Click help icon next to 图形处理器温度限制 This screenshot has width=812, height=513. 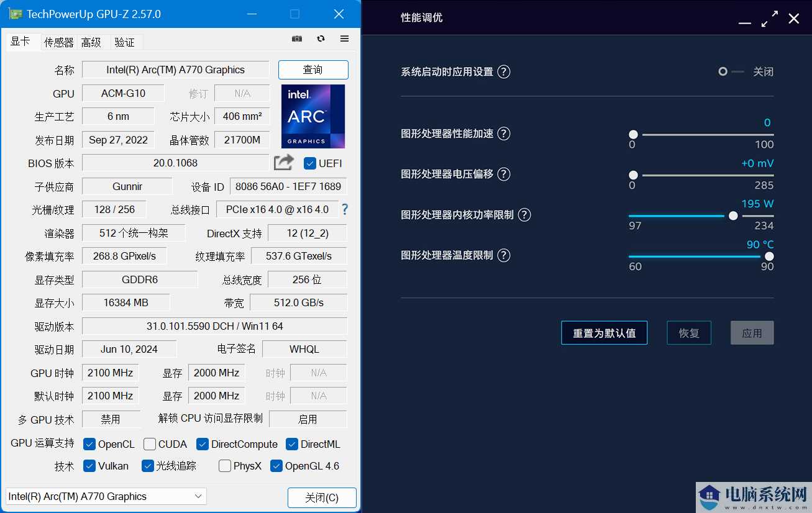coord(504,255)
